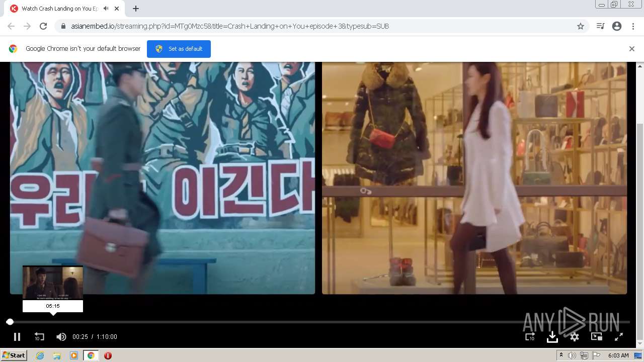Open network status tray icon

(584, 355)
